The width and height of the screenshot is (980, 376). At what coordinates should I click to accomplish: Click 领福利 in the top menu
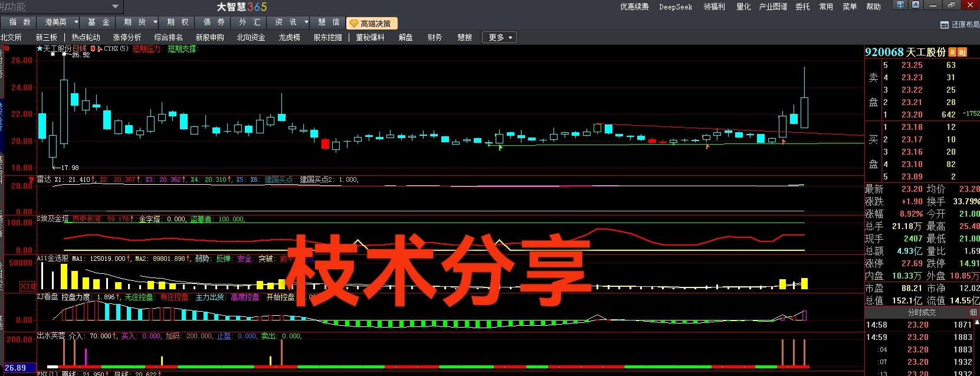[x=714, y=6]
